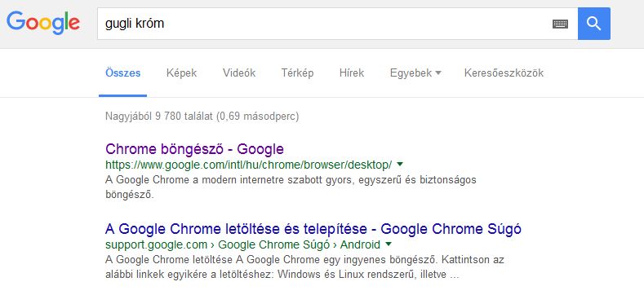Image resolution: width=644 pixels, height=295 pixels.
Task: Expand the green arrow next to Android breadcrumb
Action: (x=389, y=244)
